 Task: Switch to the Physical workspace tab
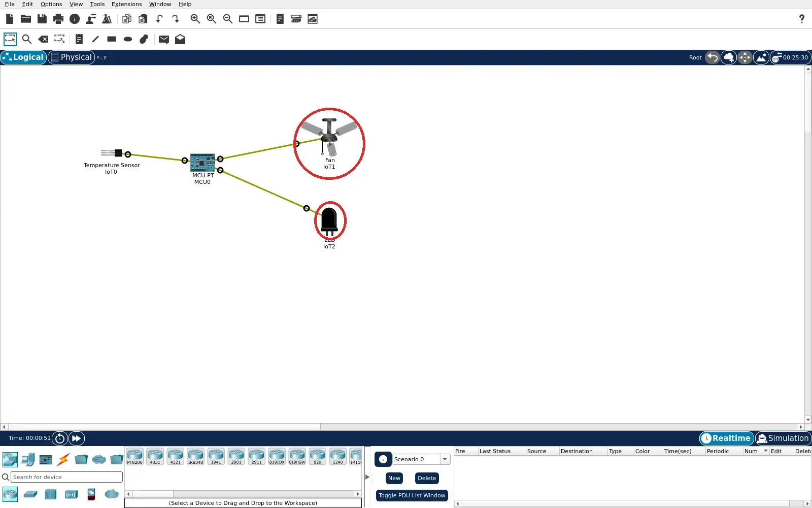point(72,57)
